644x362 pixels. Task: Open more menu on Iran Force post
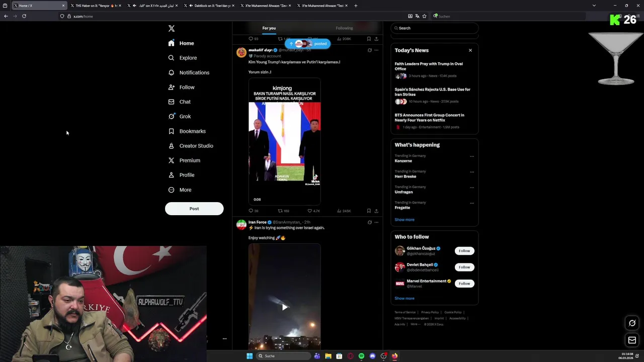click(x=376, y=222)
